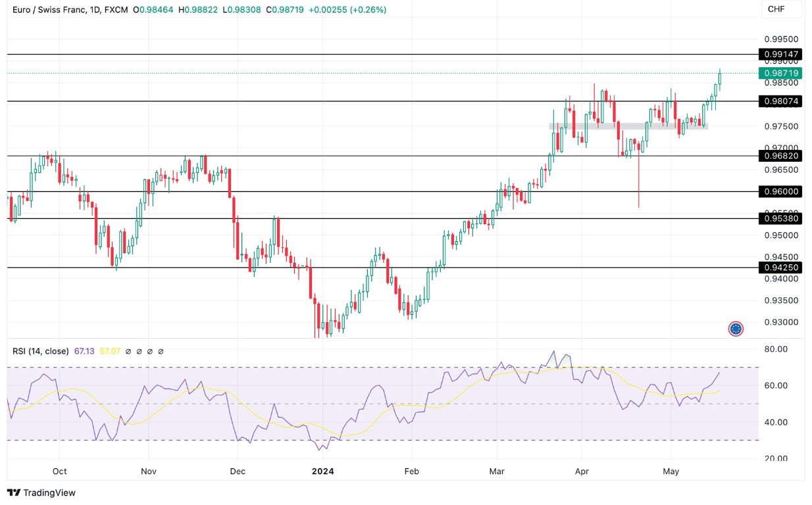812x505 pixels.
Task: Open the 1D timeframe selector in legend
Action: [x=93, y=11]
